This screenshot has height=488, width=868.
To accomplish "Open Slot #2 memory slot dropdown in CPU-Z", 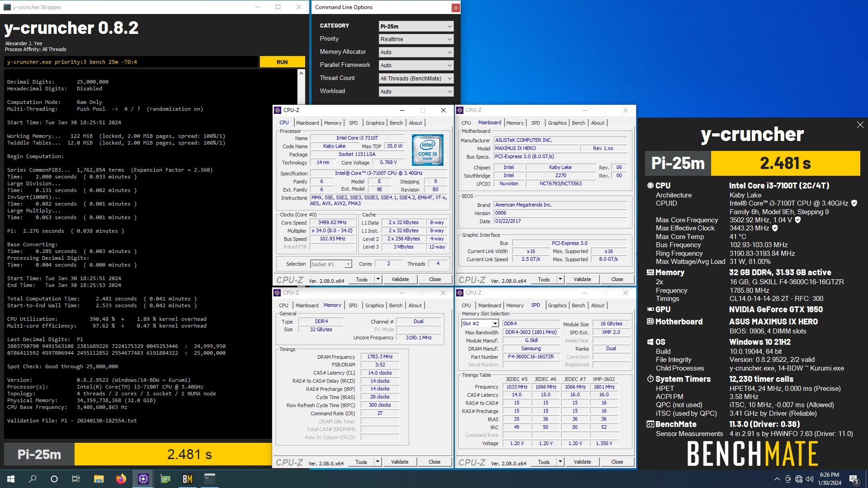I will (x=480, y=324).
